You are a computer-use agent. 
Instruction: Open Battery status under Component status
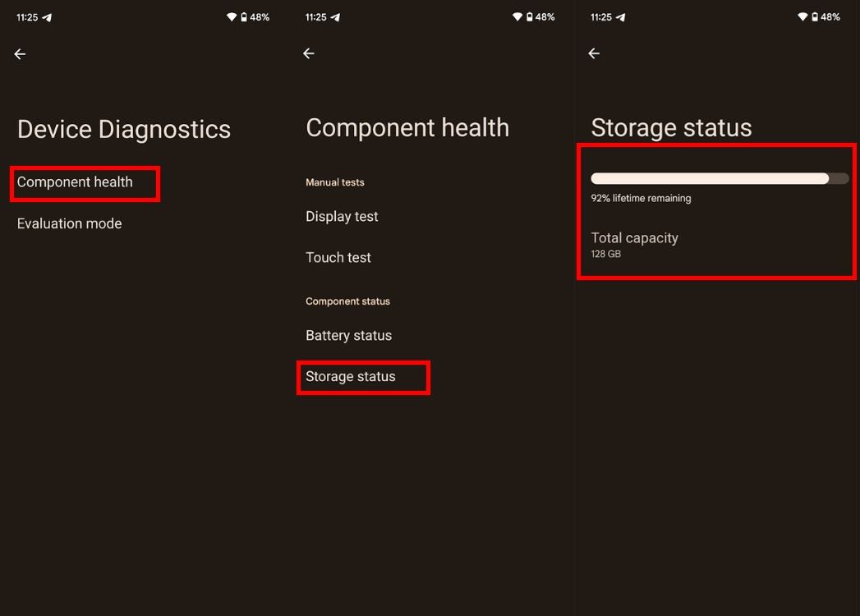tap(348, 335)
